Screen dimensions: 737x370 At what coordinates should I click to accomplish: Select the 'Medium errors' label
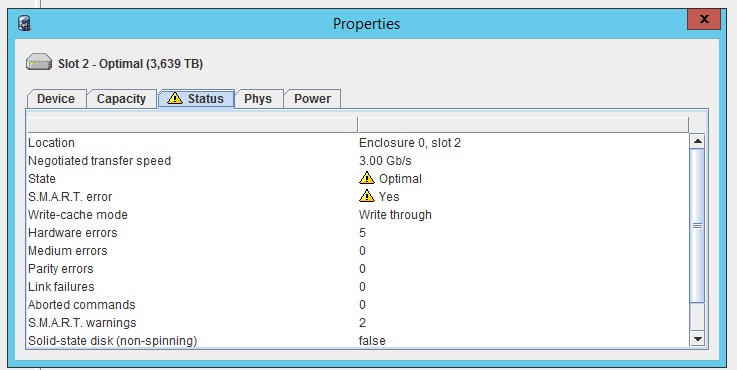click(68, 251)
